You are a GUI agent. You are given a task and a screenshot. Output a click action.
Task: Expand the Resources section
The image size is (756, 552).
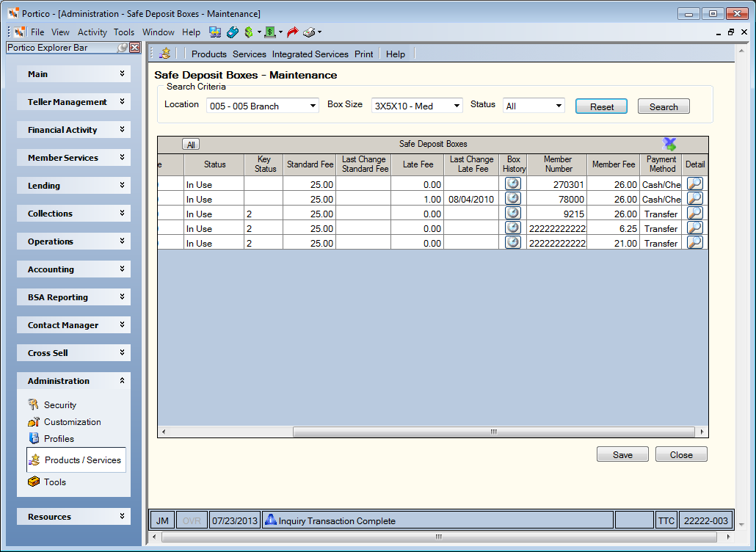pyautogui.click(x=74, y=517)
